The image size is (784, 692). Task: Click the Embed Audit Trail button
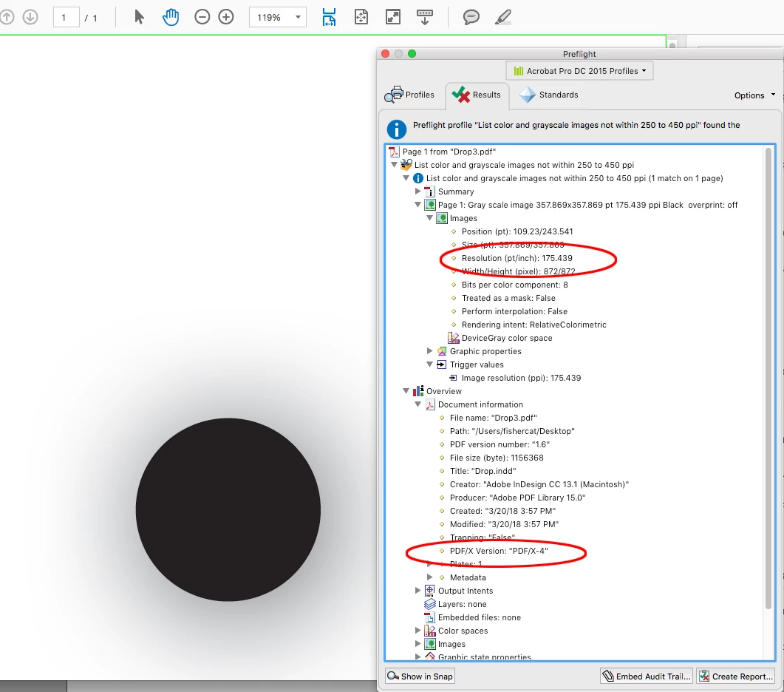pyautogui.click(x=647, y=676)
